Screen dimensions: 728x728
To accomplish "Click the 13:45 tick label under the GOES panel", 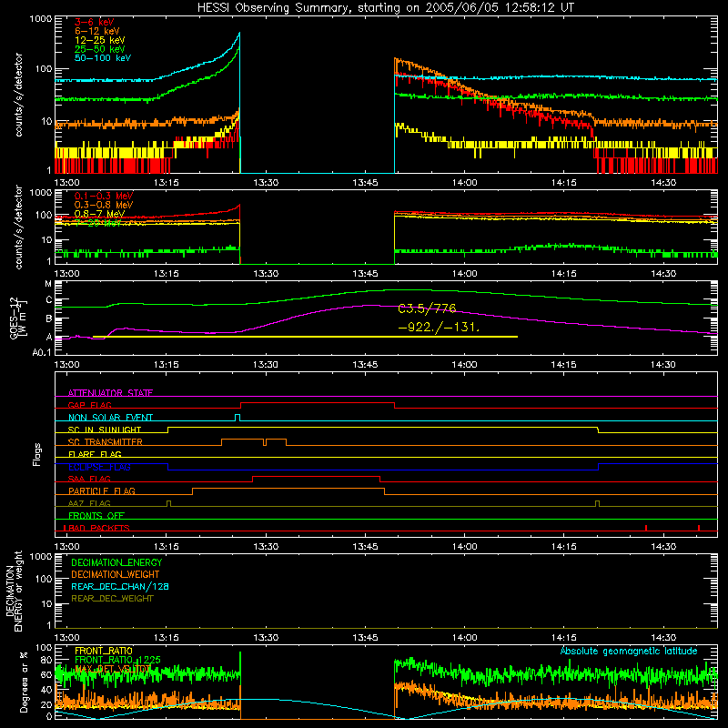I will pos(365,365).
